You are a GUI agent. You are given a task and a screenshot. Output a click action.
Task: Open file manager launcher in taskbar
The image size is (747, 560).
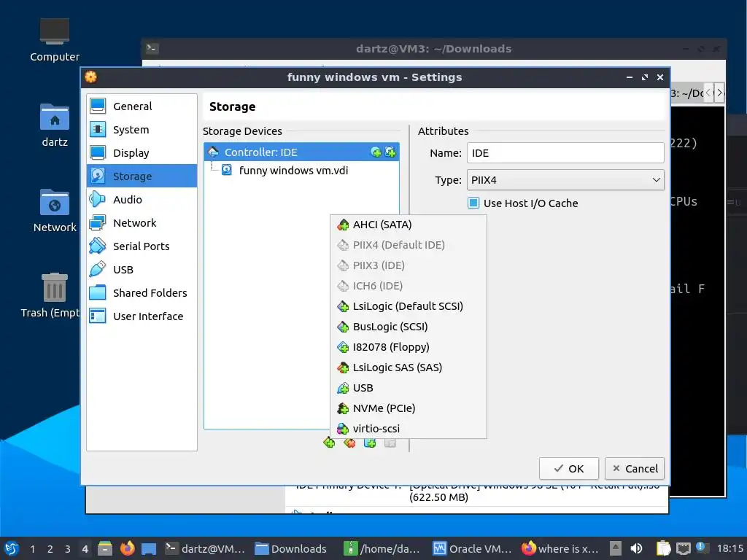(105, 548)
